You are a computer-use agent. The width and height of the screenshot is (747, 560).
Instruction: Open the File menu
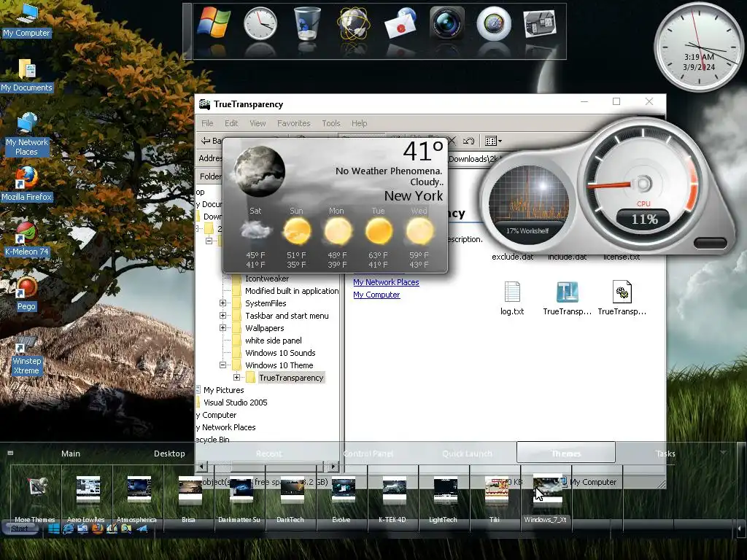[x=207, y=123]
